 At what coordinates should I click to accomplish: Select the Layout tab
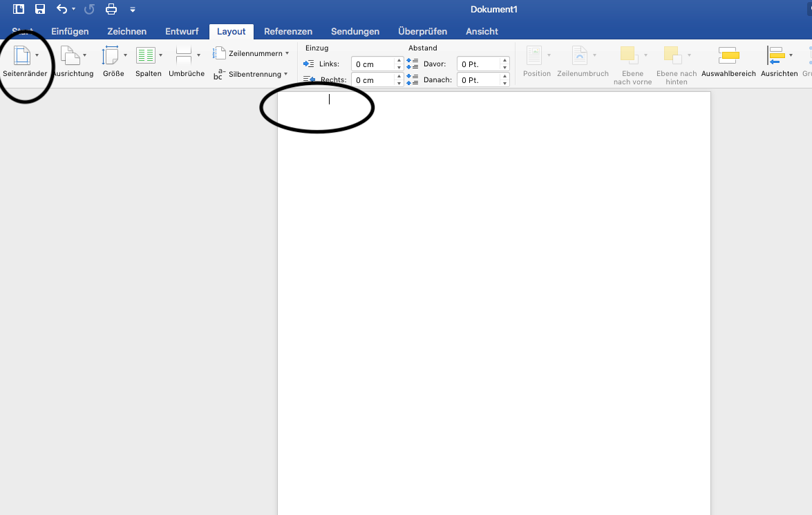pyautogui.click(x=231, y=32)
